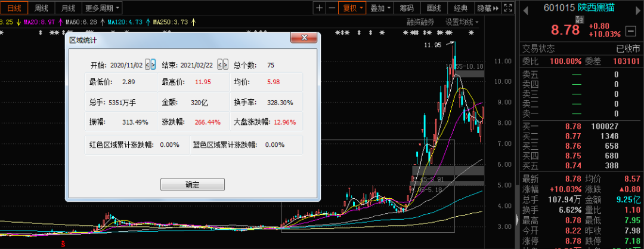Click 卖五 order row

coord(581,75)
